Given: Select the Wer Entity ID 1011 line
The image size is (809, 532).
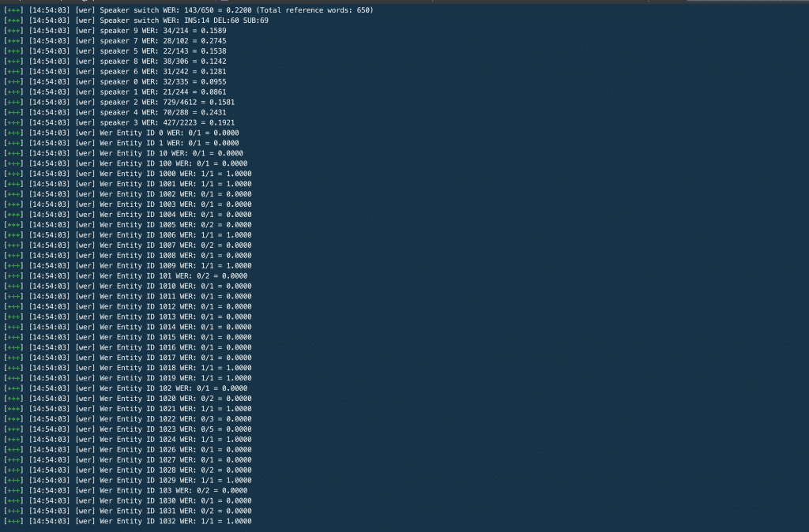Looking at the screenshot, I should [x=127, y=297].
